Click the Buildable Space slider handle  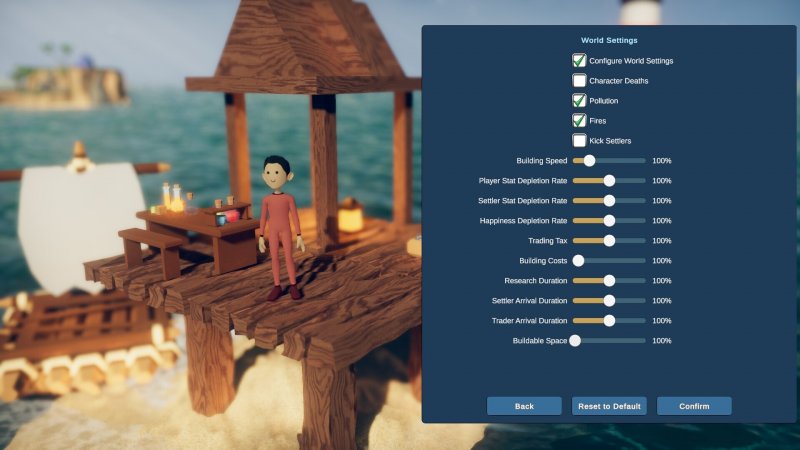pyautogui.click(x=575, y=341)
